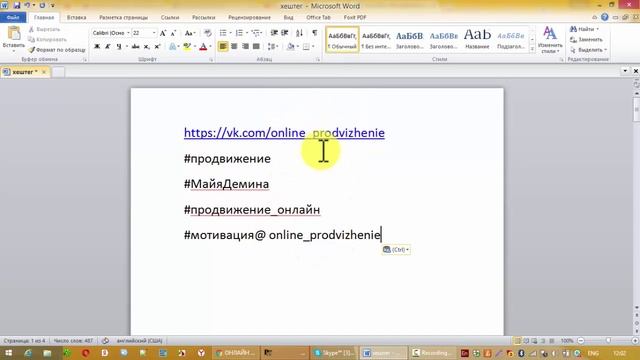Open the Change Case (Aa) dropdown
Screen dimensions: 640x360
[190, 33]
